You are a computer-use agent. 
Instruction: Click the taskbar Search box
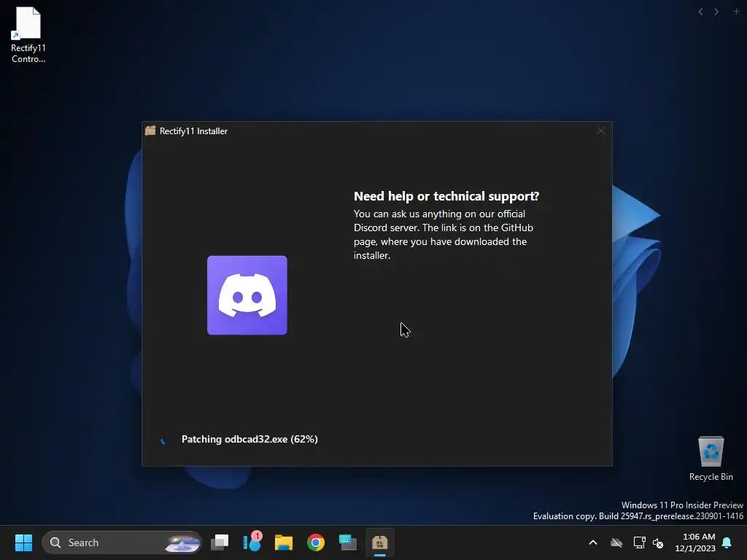pyautogui.click(x=122, y=542)
